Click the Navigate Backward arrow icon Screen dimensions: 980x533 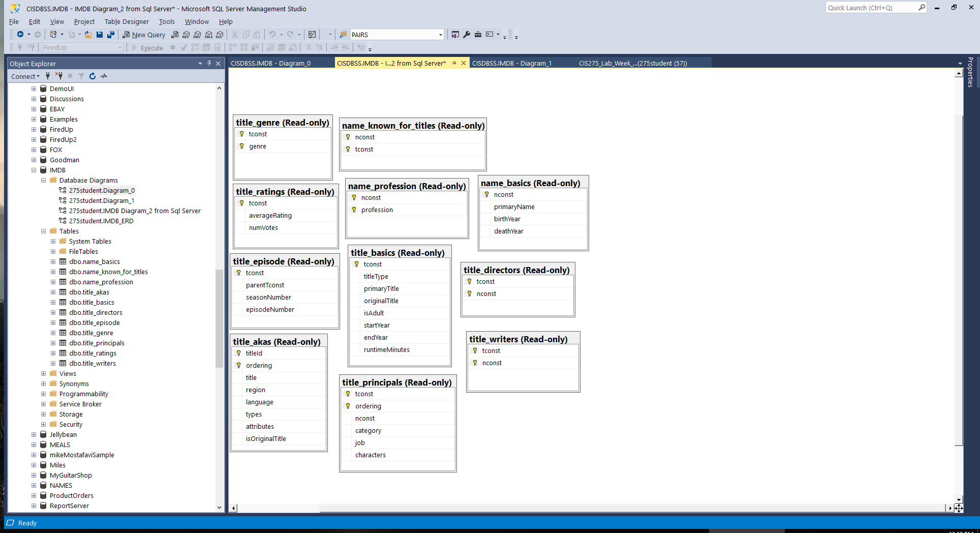click(20, 35)
